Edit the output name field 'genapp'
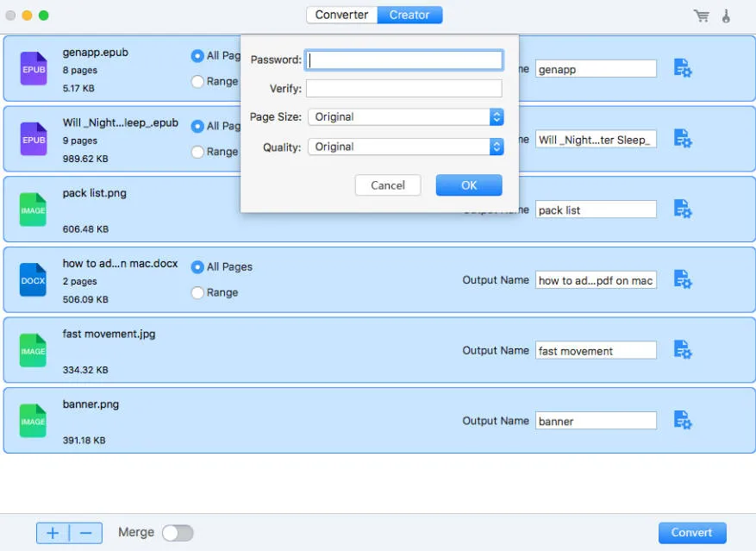756x551 pixels. (596, 69)
